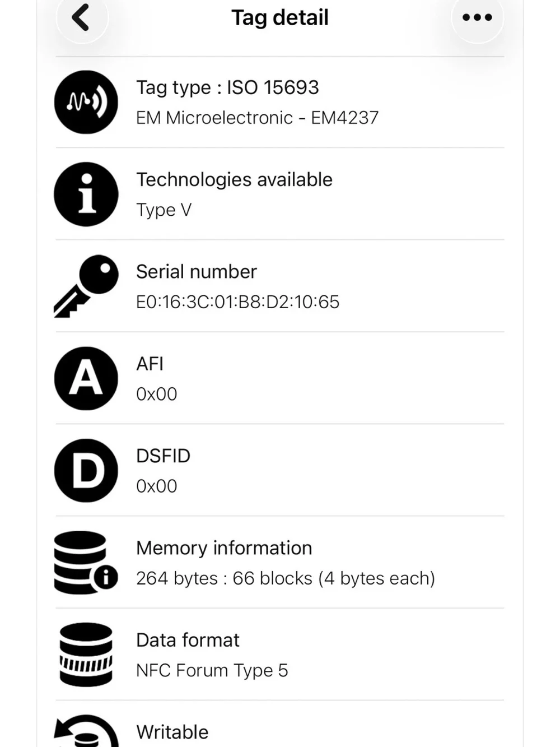560x747 pixels.
Task: Tap the NFC wave tag type icon
Action: (86, 102)
